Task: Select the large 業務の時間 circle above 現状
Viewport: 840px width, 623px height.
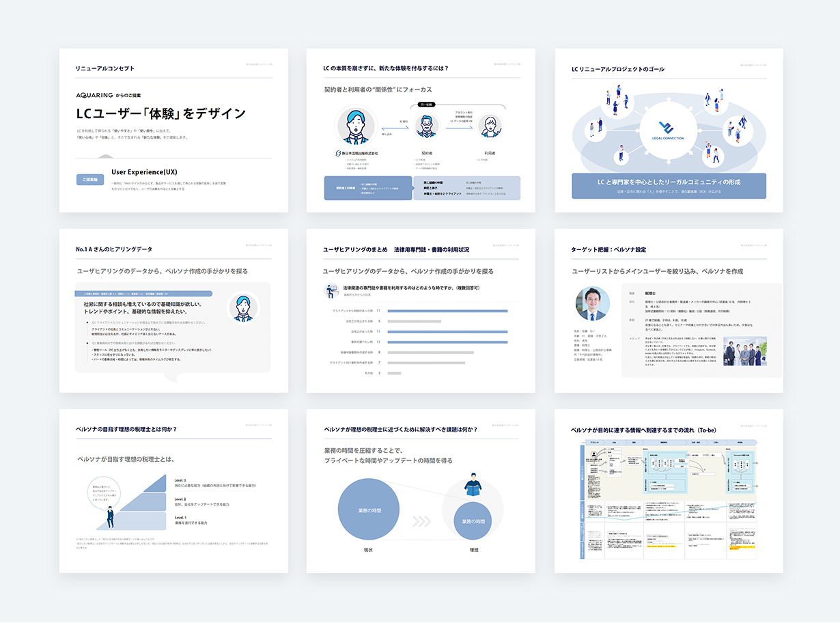Action: 369,510
